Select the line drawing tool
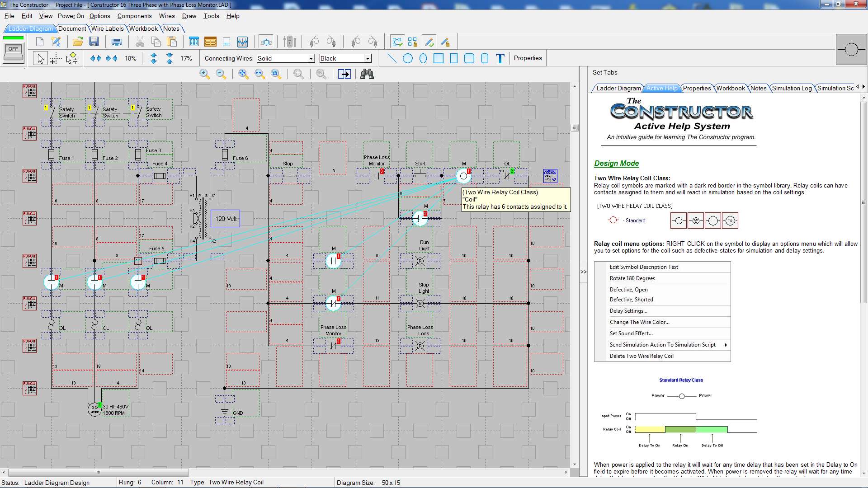This screenshot has width=868, height=488. tap(392, 58)
